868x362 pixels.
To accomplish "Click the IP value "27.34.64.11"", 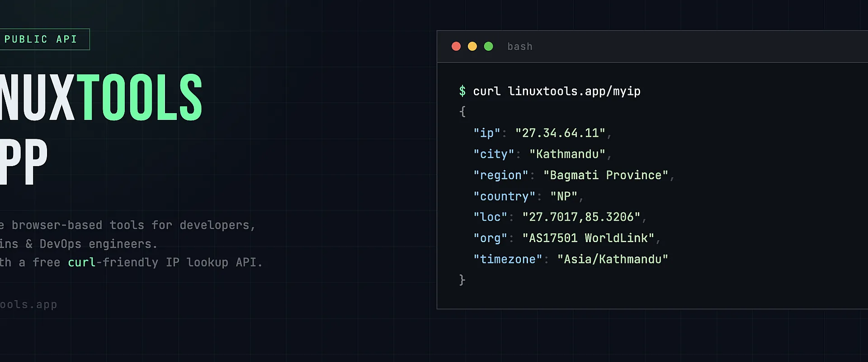I will coord(560,133).
